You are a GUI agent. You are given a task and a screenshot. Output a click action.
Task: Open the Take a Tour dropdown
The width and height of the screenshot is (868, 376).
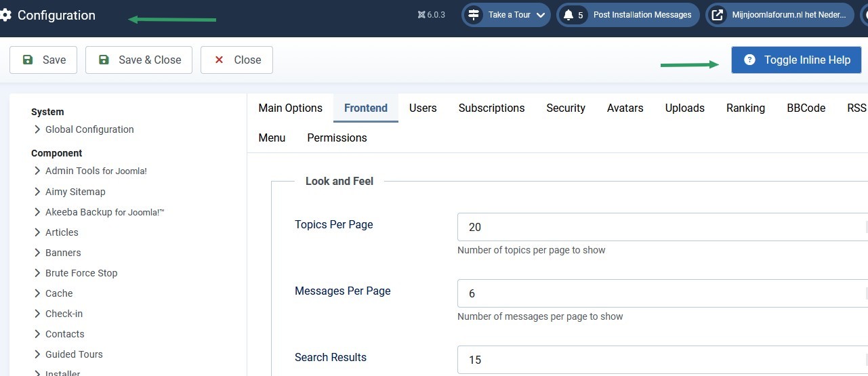click(x=540, y=15)
